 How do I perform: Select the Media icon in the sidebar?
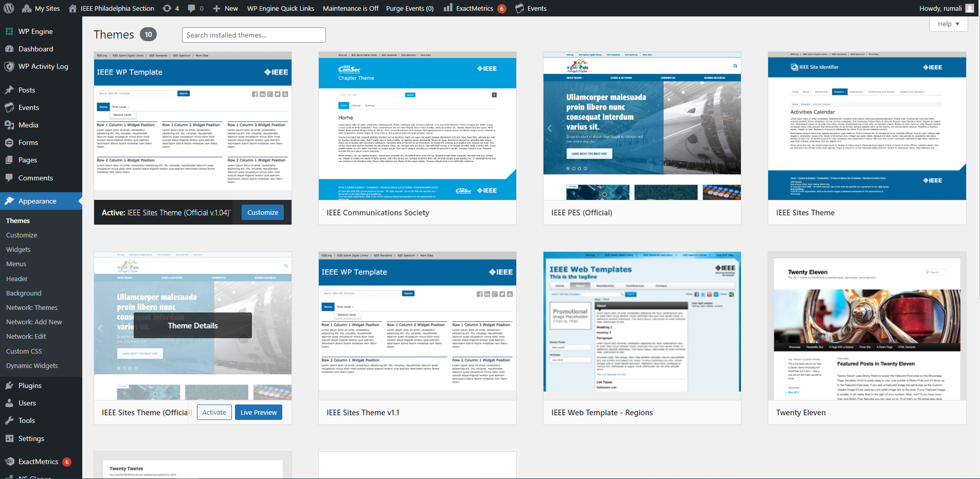[10, 124]
